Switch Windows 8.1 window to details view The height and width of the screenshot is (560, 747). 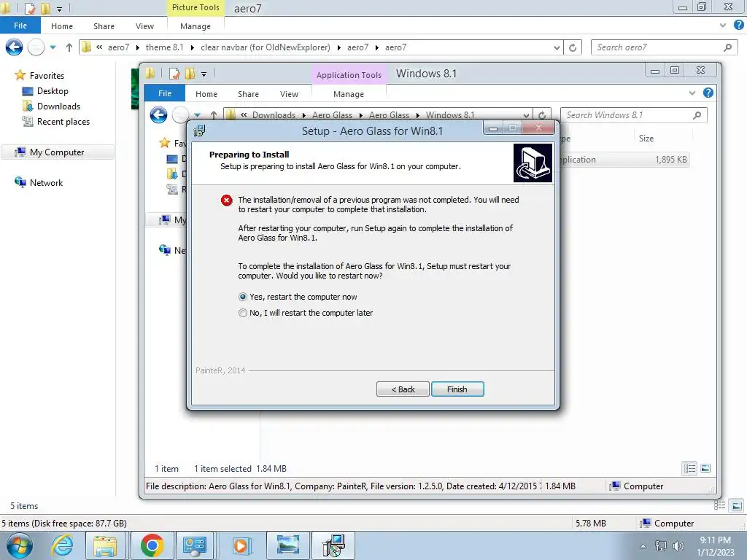click(x=690, y=468)
